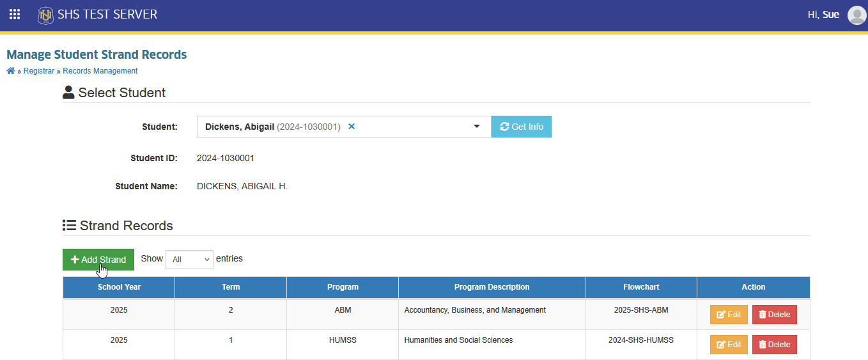Open the Registrar breadcrumb link
This screenshot has width=868, height=360.
click(39, 71)
